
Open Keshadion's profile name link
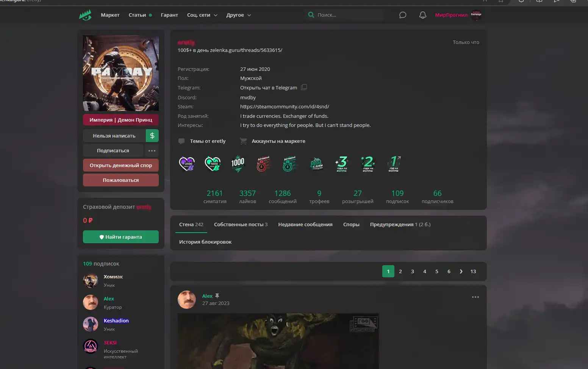coord(116,321)
